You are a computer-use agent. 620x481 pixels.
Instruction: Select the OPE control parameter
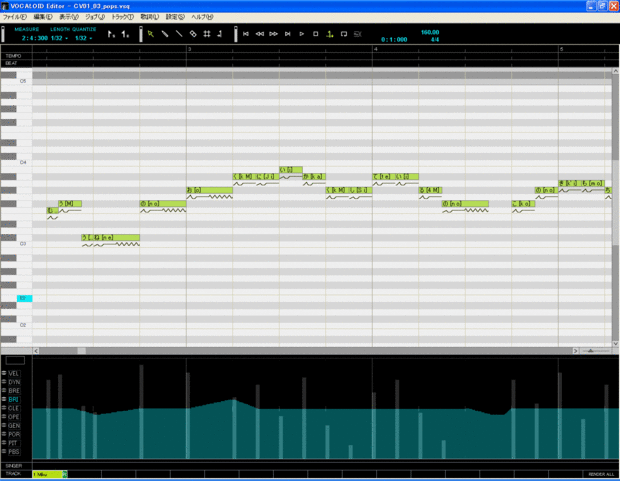click(x=13, y=417)
